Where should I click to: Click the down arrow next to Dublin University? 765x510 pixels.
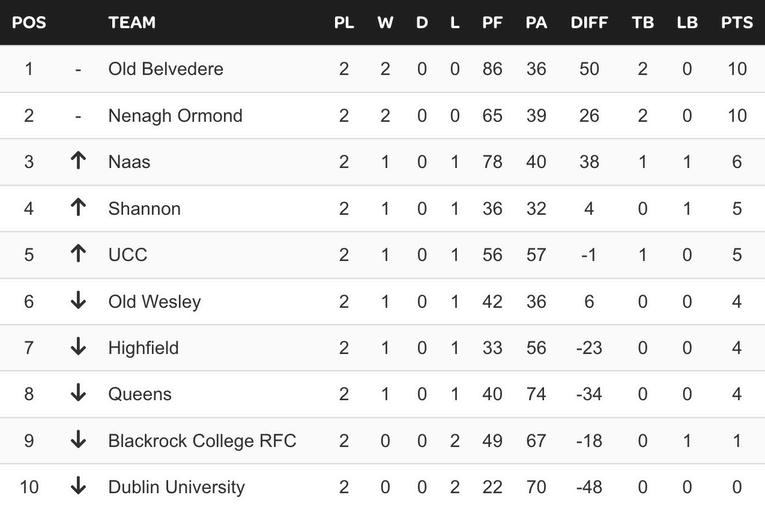[78, 486]
